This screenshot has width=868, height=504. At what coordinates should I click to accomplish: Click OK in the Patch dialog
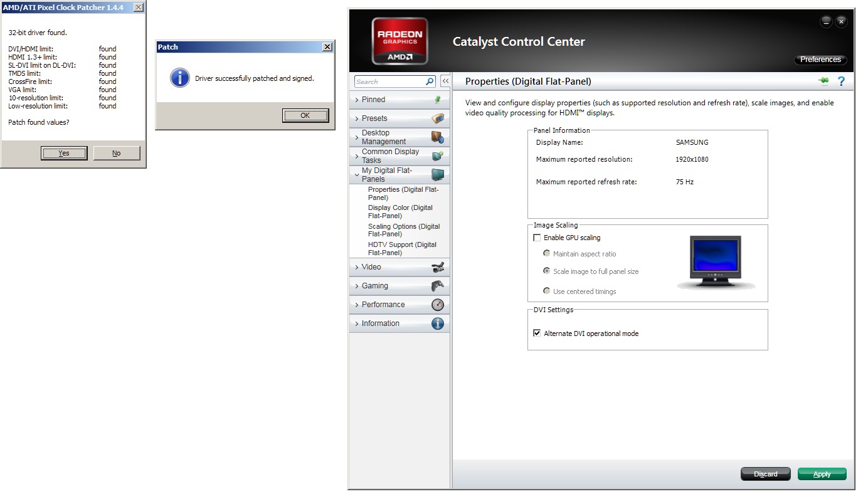pos(305,115)
